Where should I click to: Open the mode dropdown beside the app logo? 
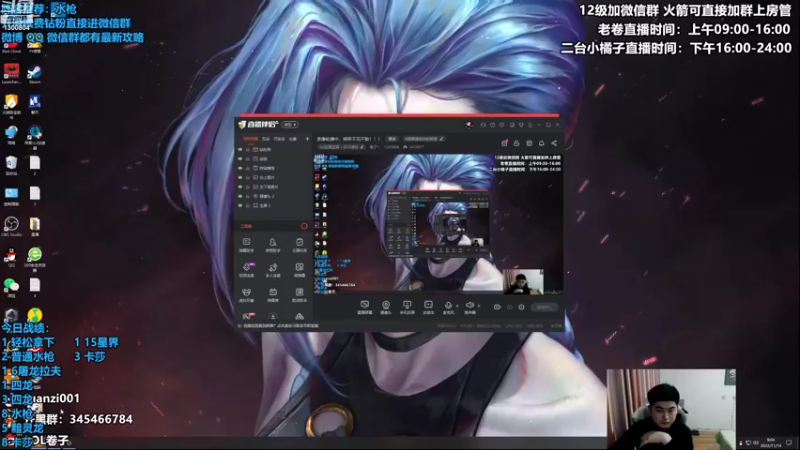click(x=290, y=125)
